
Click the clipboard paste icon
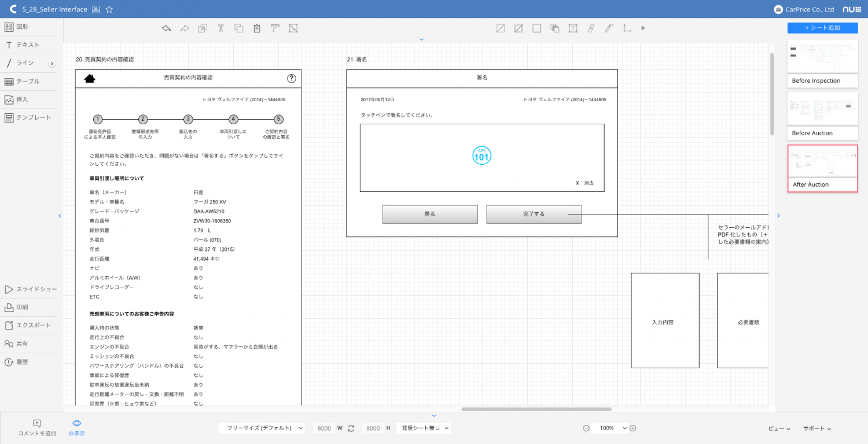257,28
